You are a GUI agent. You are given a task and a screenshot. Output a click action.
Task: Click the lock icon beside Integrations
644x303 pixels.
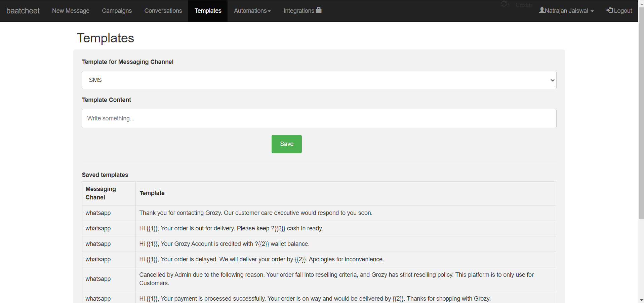pyautogui.click(x=319, y=10)
